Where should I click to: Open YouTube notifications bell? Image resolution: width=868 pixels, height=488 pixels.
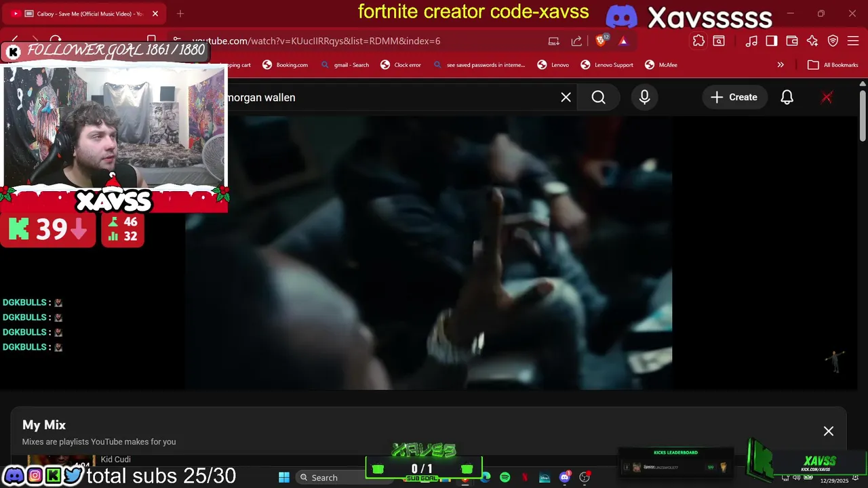(x=787, y=97)
